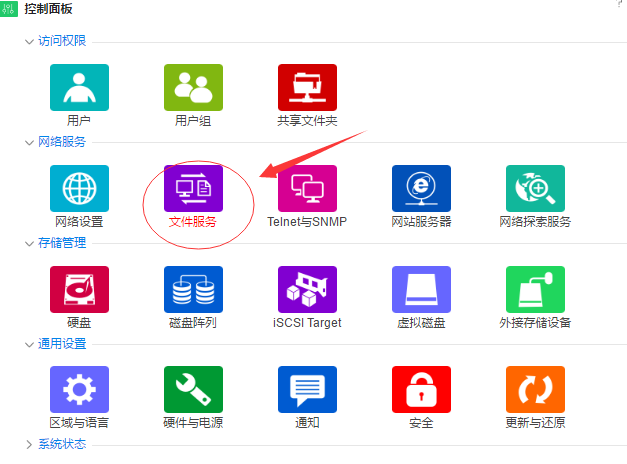
Task: Collapse the 访问权限 section
Action: (x=30, y=41)
